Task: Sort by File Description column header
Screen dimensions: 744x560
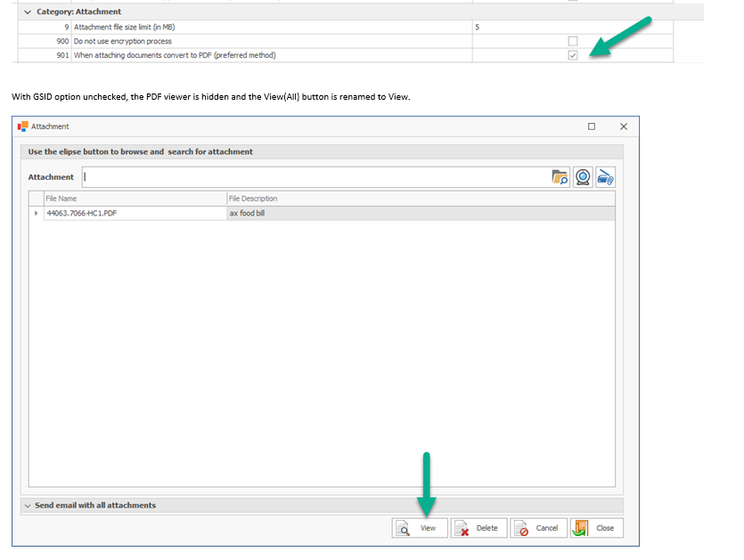Action: (x=419, y=199)
